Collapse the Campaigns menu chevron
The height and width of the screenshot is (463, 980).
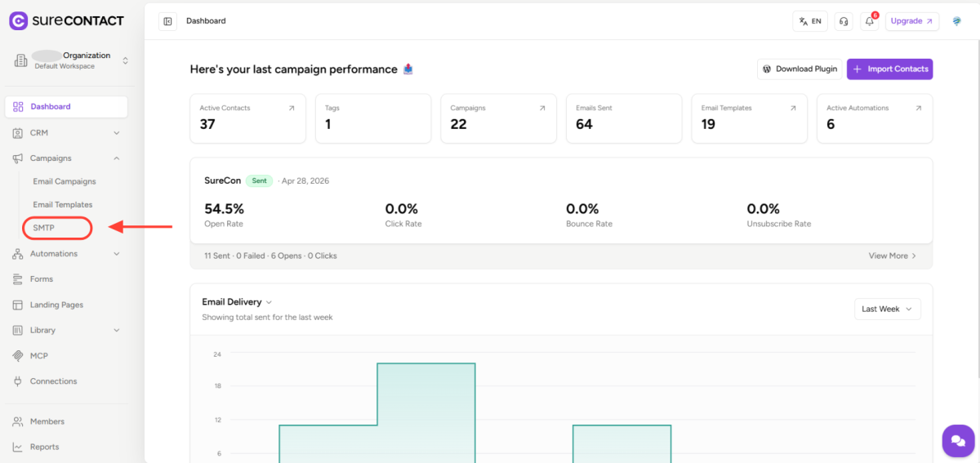117,158
